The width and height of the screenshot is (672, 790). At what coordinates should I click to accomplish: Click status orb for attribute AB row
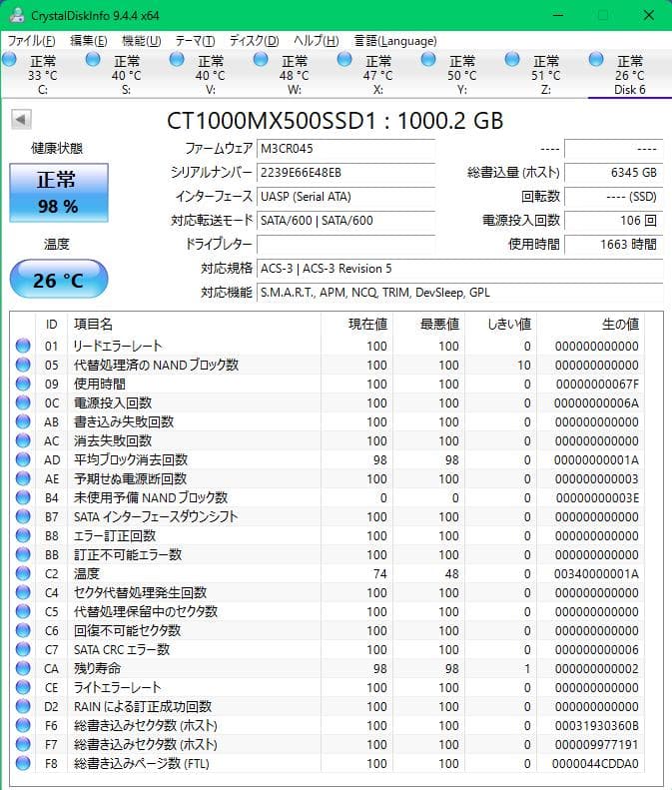[23, 421]
